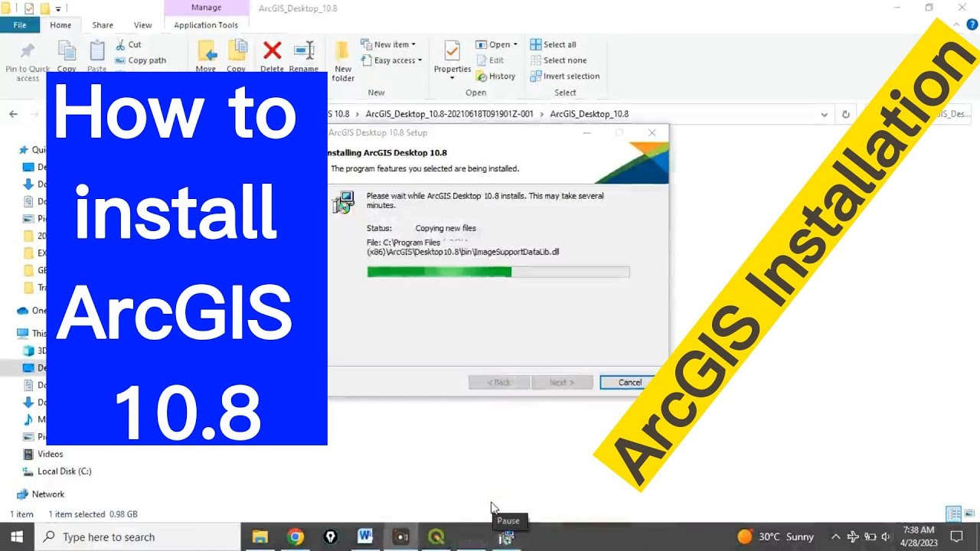Click the Type here to search box
The height and width of the screenshot is (551, 980).
[138, 536]
